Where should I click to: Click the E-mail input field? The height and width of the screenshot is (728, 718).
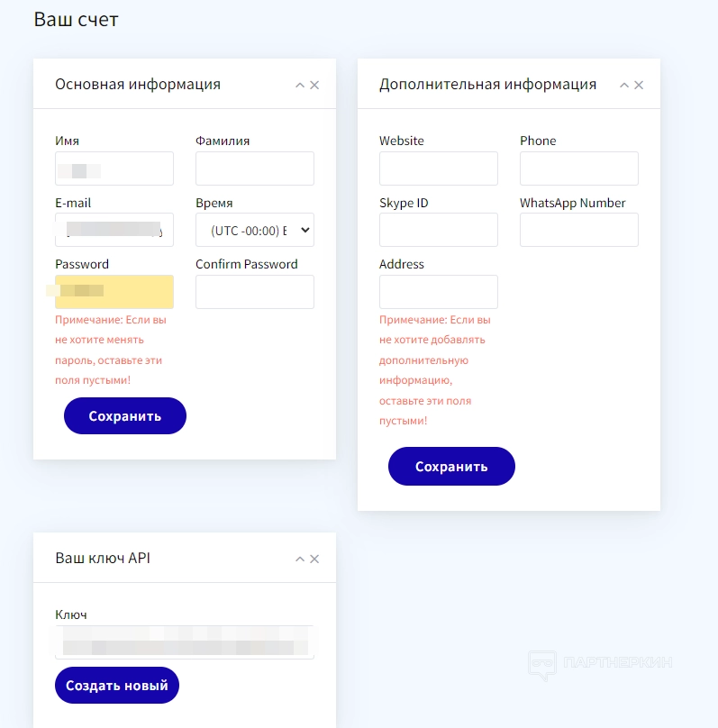[114, 231]
